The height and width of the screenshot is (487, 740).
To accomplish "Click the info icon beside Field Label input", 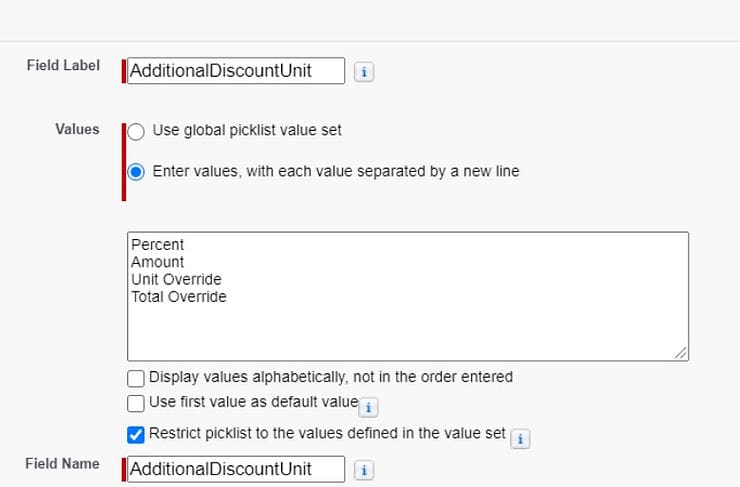I will tap(365, 72).
